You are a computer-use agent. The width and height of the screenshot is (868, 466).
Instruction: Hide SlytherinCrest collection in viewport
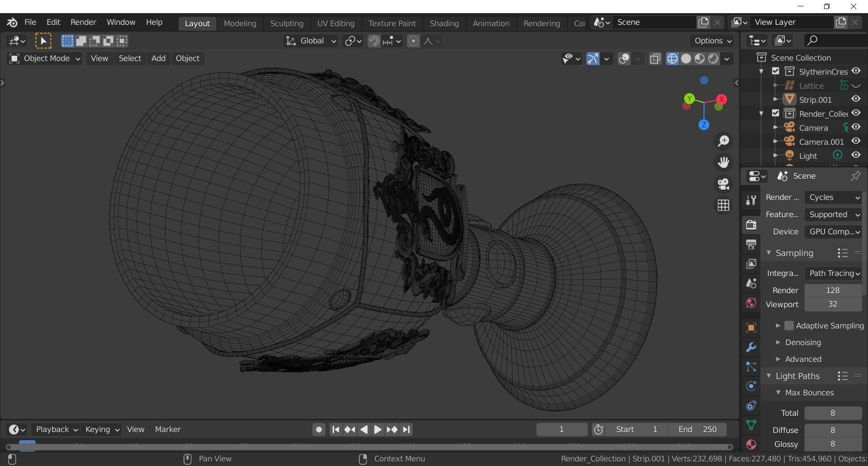856,71
